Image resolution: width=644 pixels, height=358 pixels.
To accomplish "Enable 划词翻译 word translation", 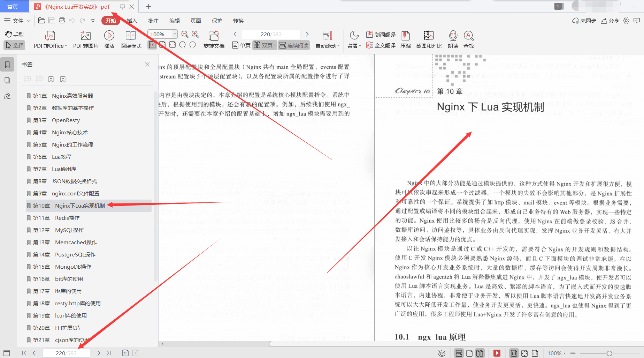I will [x=381, y=34].
